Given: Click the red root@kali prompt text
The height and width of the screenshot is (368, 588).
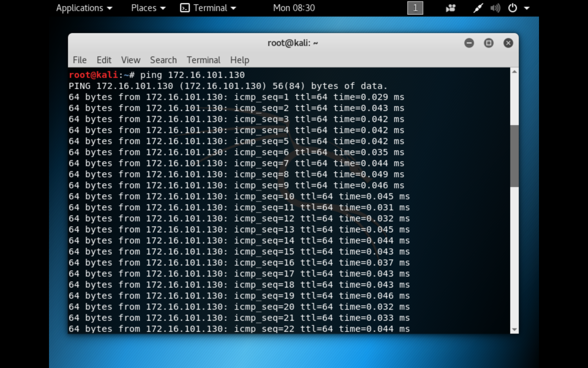Looking at the screenshot, I should [x=93, y=75].
